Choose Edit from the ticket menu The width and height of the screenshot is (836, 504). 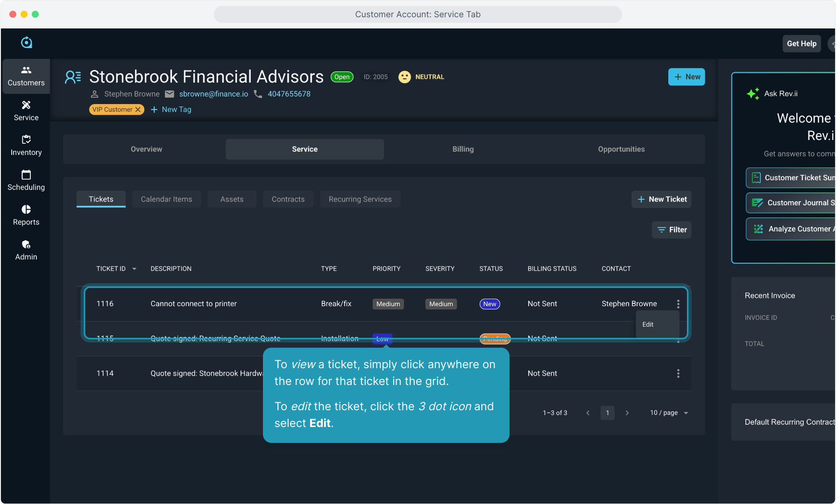point(648,324)
